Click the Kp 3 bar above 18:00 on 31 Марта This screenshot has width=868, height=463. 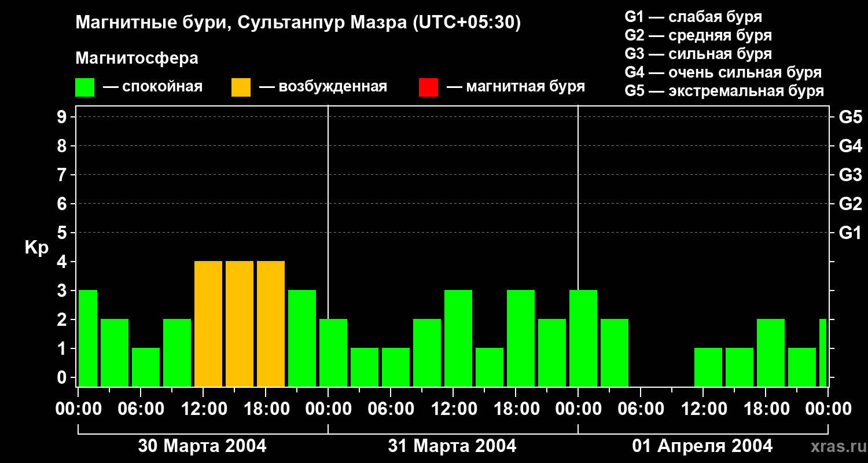[521, 339]
